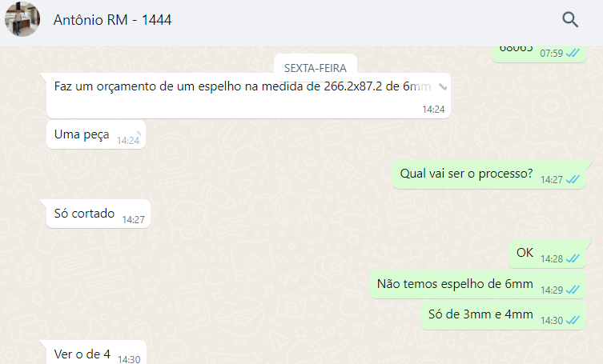Image resolution: width=603 pixels, height=364 pixels.
Task: Click the partially visible 07:59 sent message
Action: pyautogui.click(x=539, y=54)
